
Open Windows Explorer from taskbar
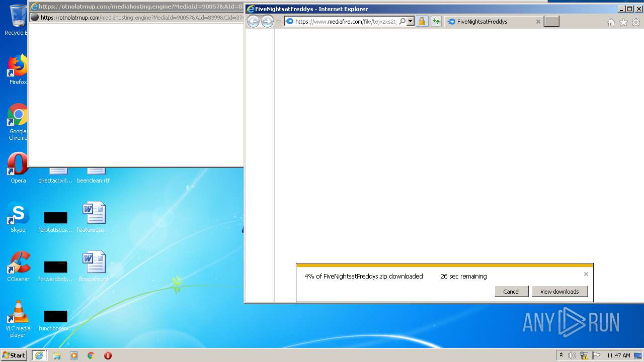(x=57, y=355)
